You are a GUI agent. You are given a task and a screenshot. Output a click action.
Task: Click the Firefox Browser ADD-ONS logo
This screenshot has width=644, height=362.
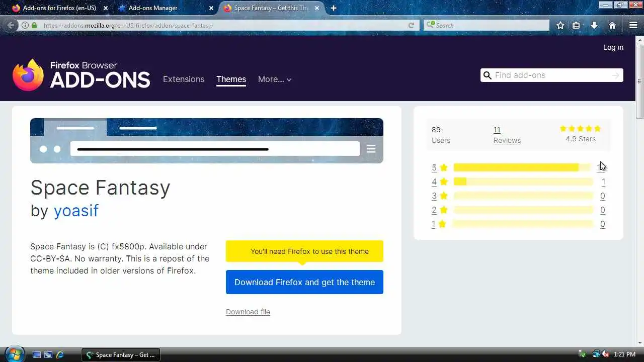(x=82, y=75)
